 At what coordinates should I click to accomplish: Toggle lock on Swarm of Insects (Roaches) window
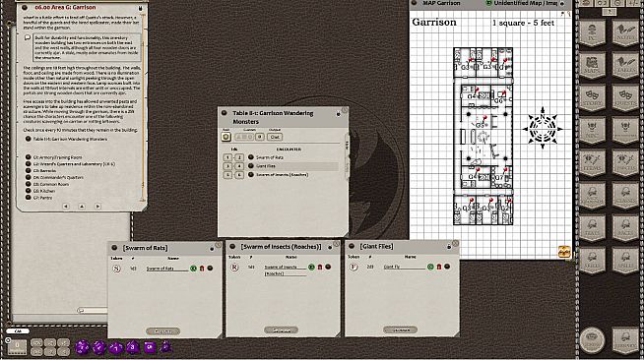click(330, 247)
